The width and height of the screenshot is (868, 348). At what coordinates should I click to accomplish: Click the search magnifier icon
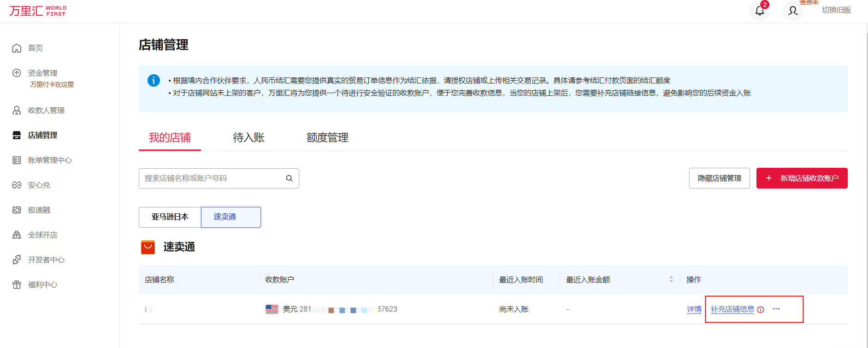click(x=289, y=178)
